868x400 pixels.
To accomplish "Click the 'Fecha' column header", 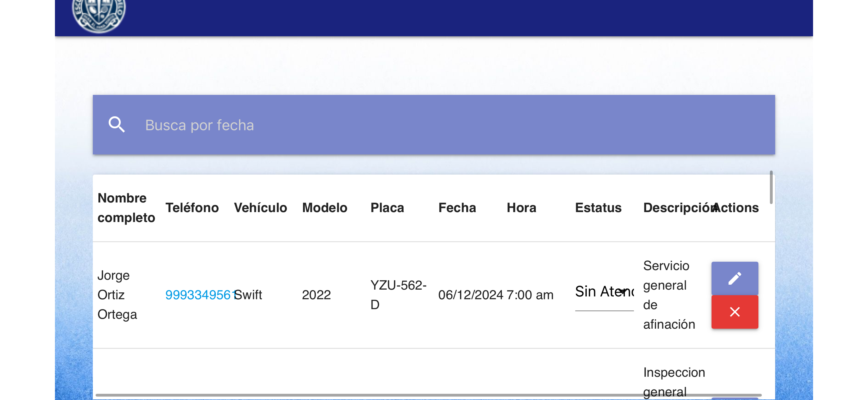I will tap(457, 207).
